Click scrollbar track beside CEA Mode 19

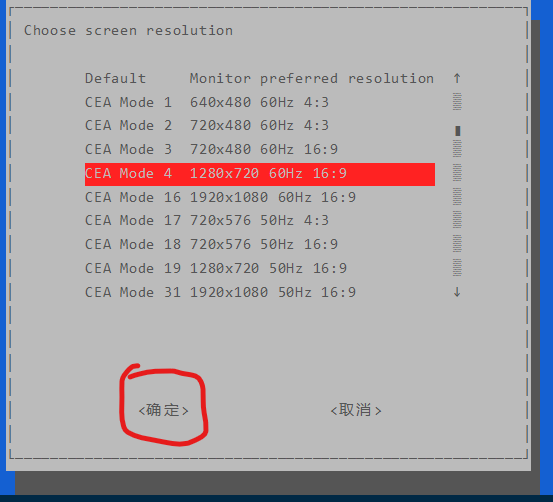[457, 268]
